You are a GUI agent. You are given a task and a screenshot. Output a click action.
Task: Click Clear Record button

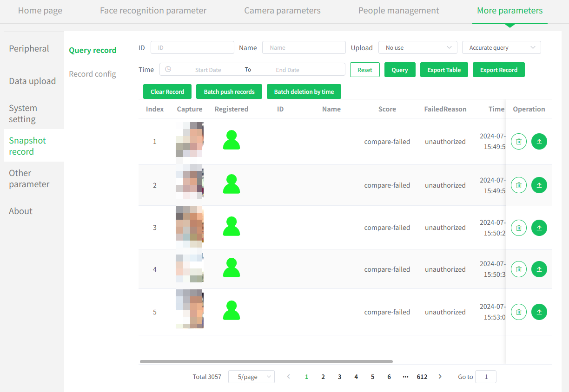click(167, 91)
